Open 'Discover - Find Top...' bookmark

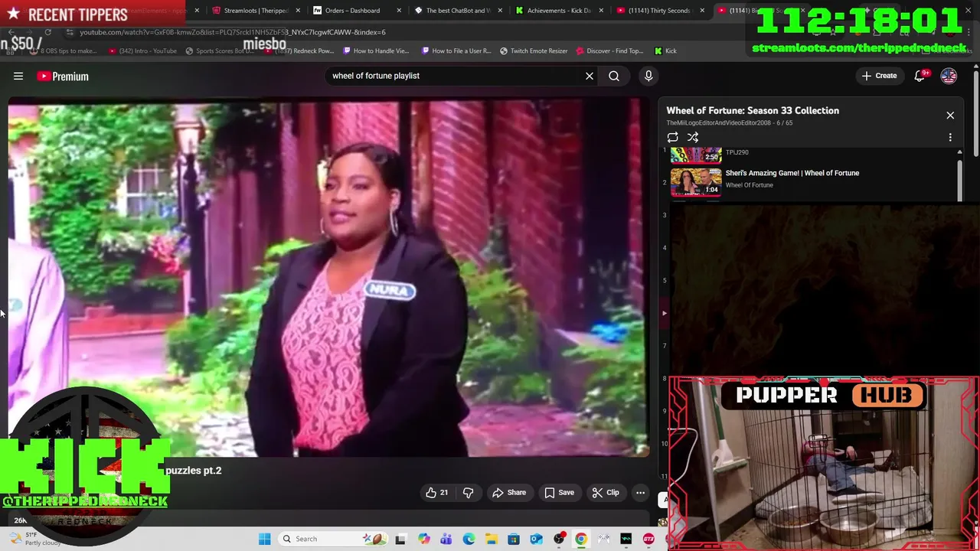coord(609,51)
